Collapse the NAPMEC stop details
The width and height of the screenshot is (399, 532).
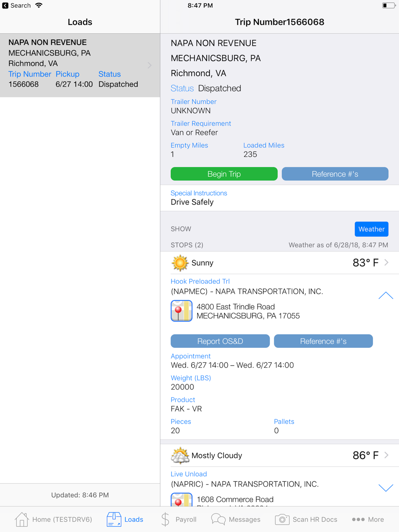tap(386, 296)
